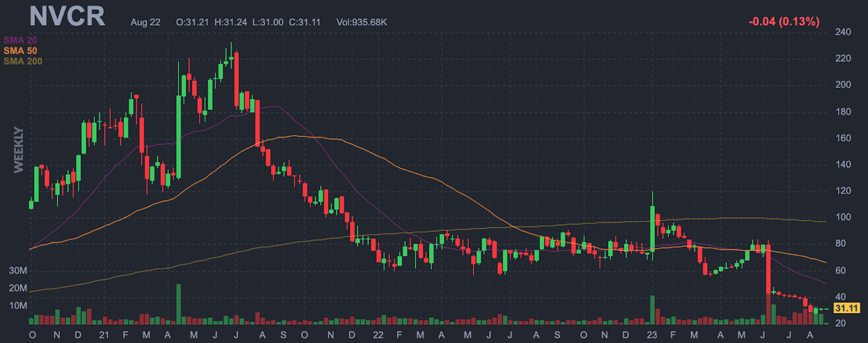Click the 240 price axis label
Viewport: 868px width, 343px height.
[843, 32]
